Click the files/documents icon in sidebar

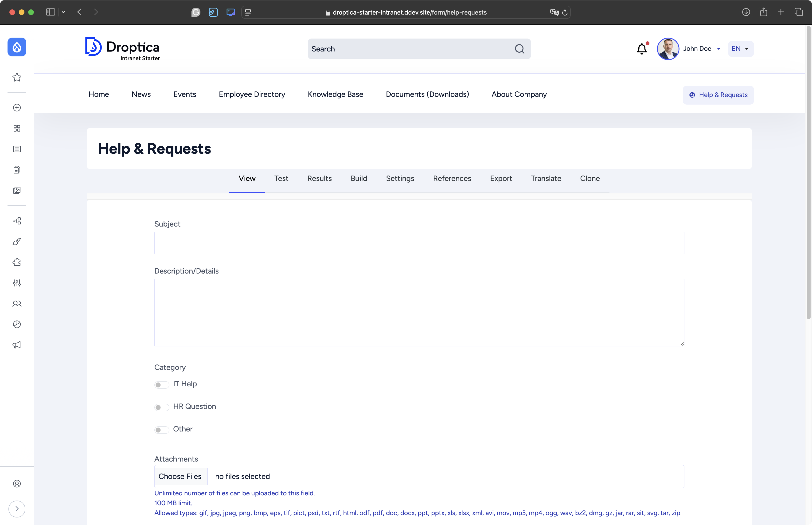pyautogui.click(x=17, y=170)
